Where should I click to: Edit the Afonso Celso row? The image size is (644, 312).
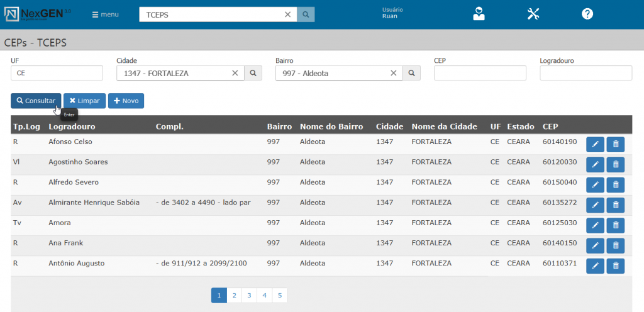pyautogui.click(x=595, y=145)
